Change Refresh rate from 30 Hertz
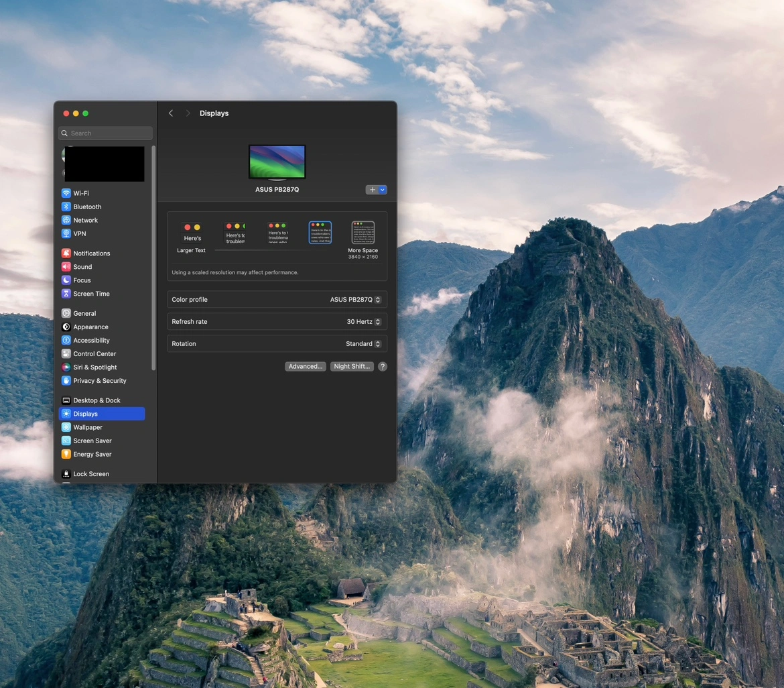The width and height of the screenshot is (784, 688). [363, 322]
